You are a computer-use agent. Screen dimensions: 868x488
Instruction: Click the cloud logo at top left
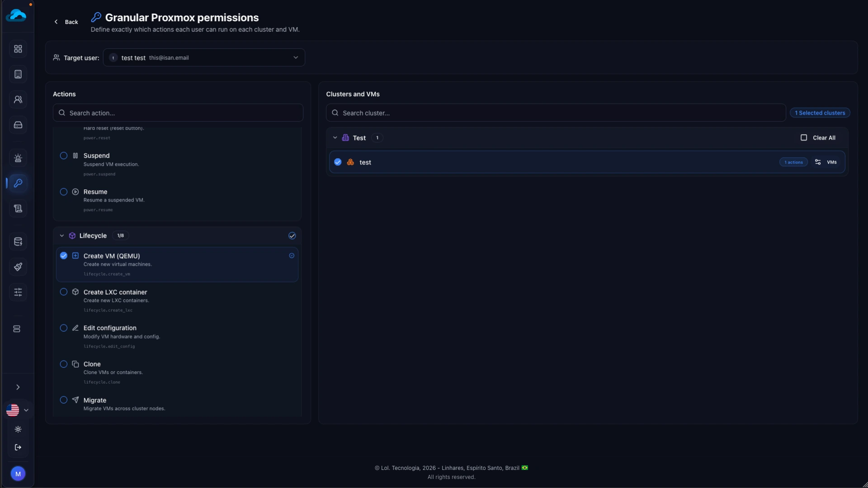(x=16, y=15)
